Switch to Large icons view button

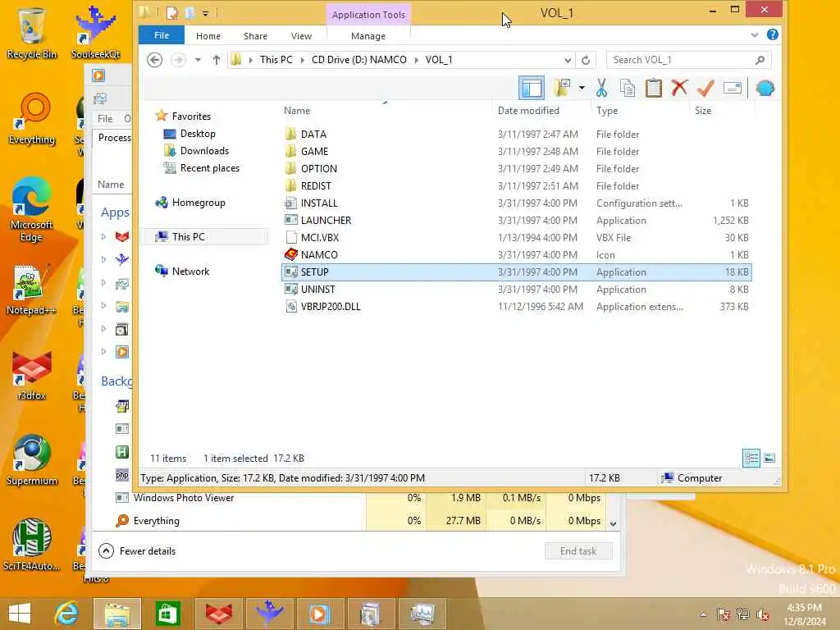tap(769, 458)
